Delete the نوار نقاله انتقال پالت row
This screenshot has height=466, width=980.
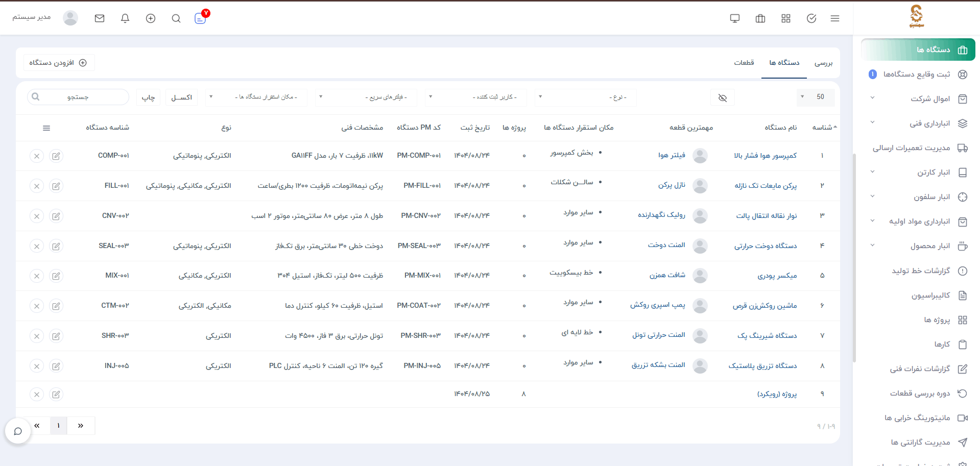coord(37,216)
